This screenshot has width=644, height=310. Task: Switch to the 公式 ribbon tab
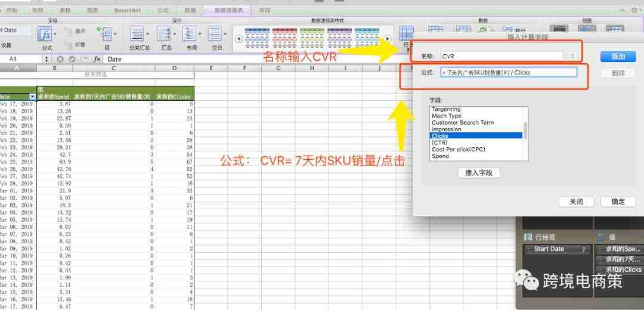[x=163, y=11]
